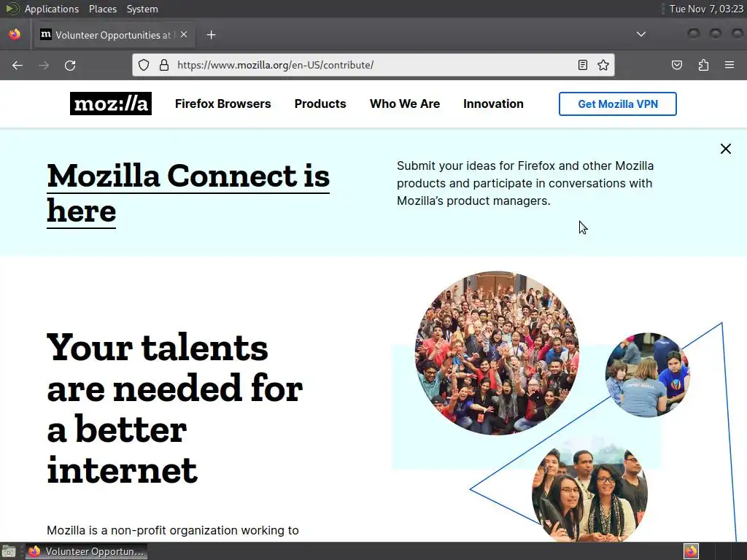The height and width of the screenshot is (560, 747).
Task: Reload the current page
Action: (70, 65)
